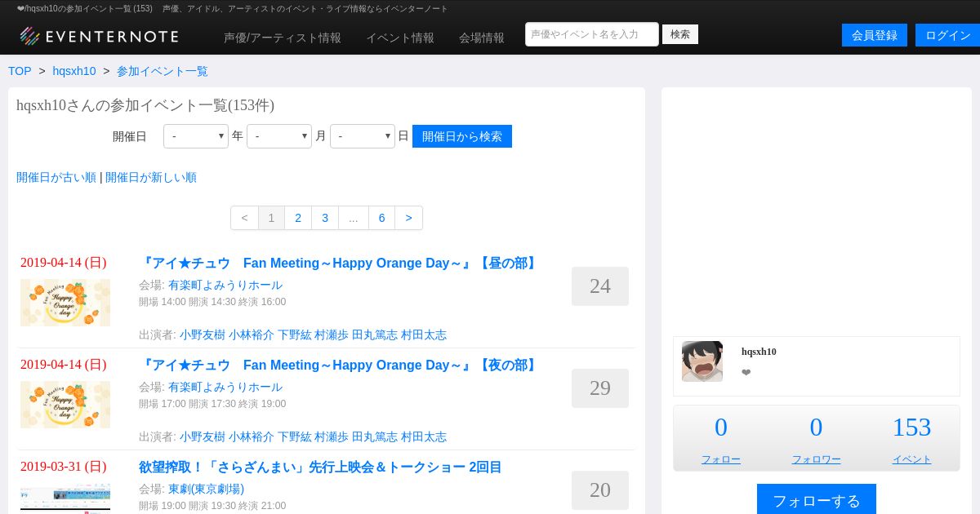The height and width of the screenshot is (514, 980).
Task: Select pagination page 6
Action: [382, 218]
